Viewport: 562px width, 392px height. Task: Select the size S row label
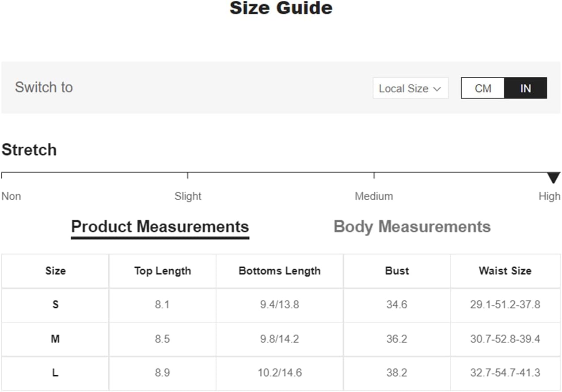55,304
